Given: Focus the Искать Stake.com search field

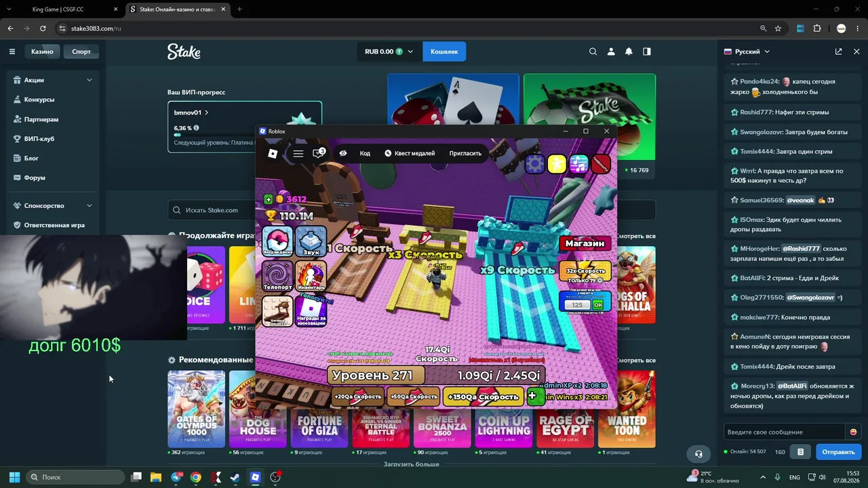Looking at the screenshot, I should point(412,210).
